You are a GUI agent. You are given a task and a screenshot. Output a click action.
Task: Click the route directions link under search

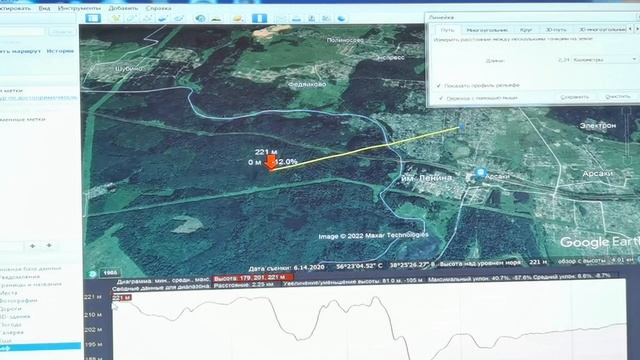[20, 51]
